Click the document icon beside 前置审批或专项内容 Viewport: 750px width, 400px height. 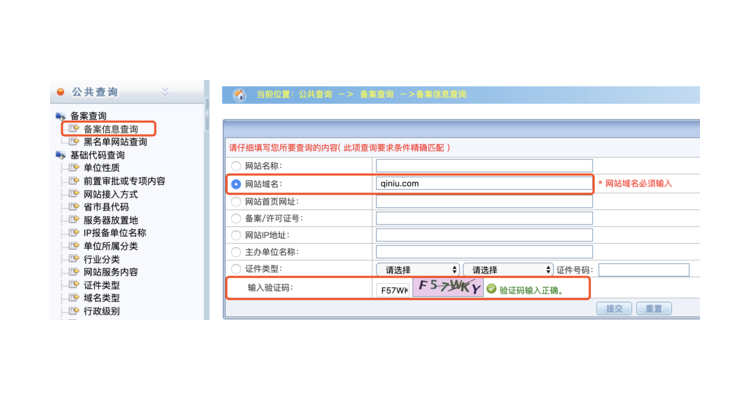pyautogui.click(x=74, y=180)
